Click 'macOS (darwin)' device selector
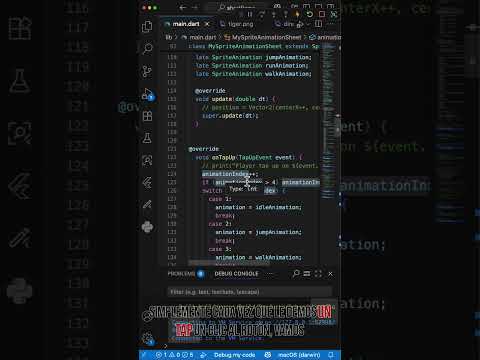This screenshot has width=480, height=360. click(x=299, y=355)
